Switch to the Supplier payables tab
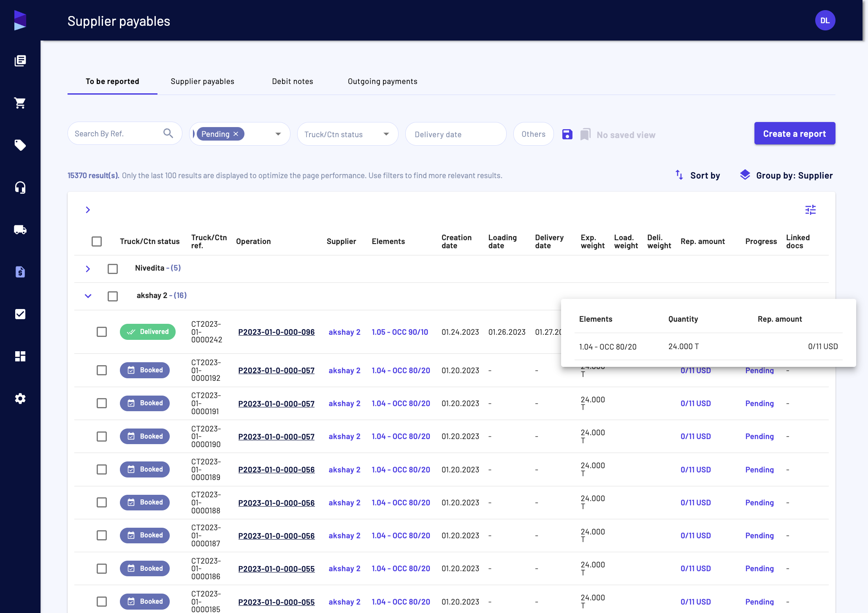The width and height of the screenshot is (868, 613). pyautogui.click(x=202, y=81)
